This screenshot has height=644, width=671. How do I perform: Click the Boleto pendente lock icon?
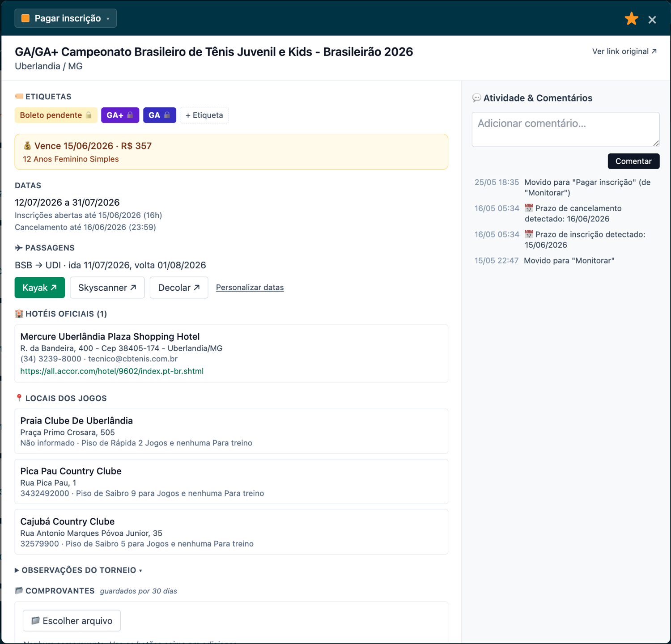pyautogui.click(x=89, y=115)
